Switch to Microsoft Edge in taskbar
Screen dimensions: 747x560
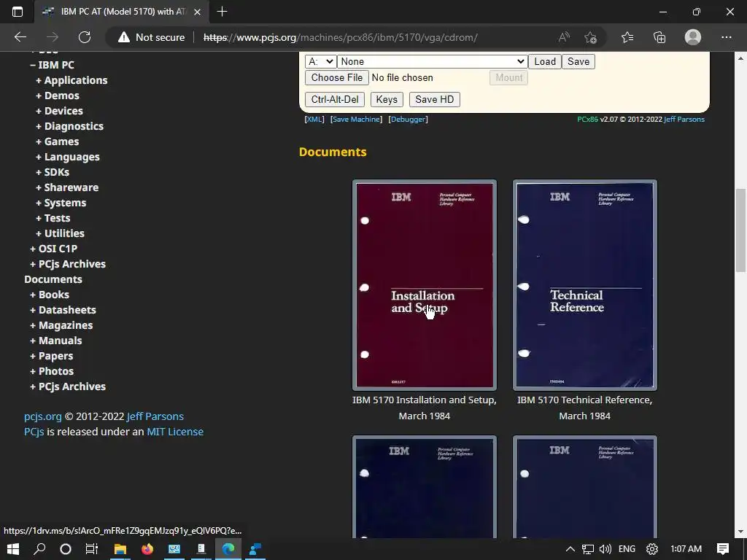228,549
